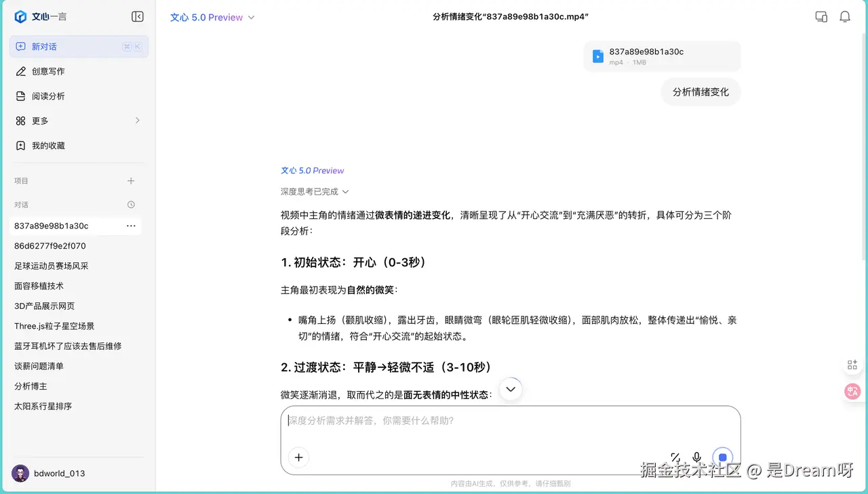Open 阅读分析 in sidebar

[x=79, y=96]
